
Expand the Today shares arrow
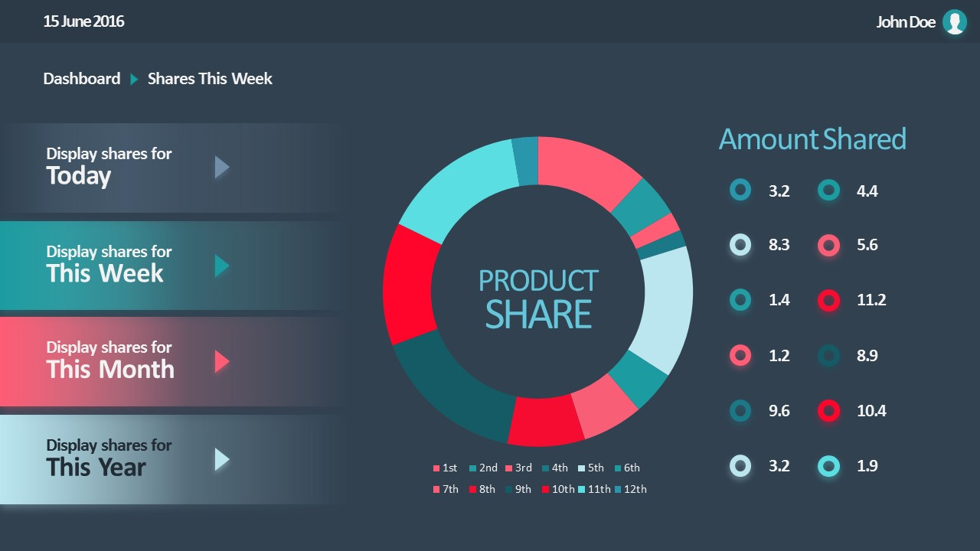(x=222, y=167)
